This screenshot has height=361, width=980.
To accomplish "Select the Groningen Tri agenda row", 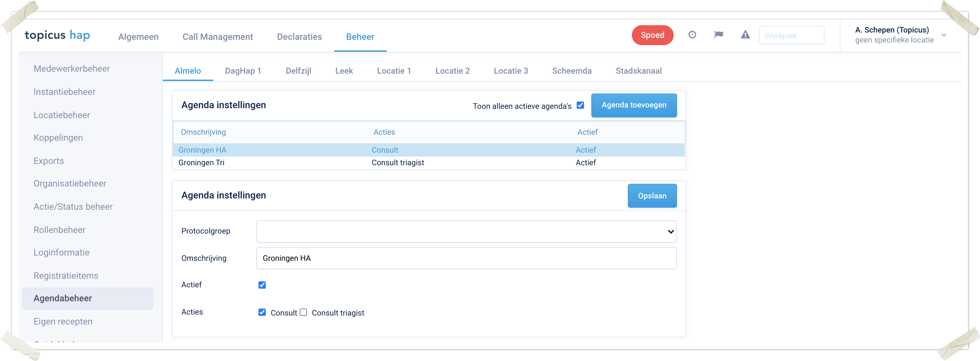I will 428,163.
